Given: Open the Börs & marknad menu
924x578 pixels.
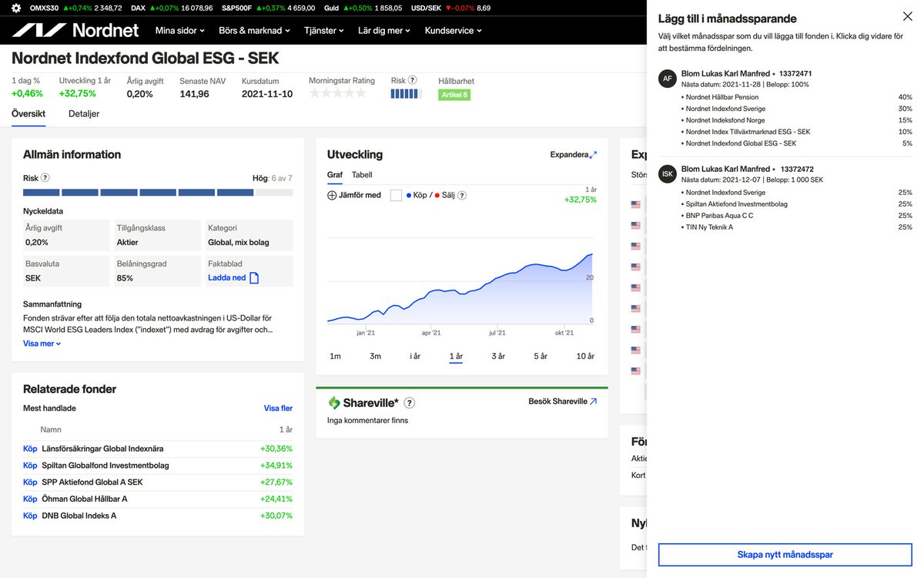Looking at the screenshot, I should tap(254, 31).
